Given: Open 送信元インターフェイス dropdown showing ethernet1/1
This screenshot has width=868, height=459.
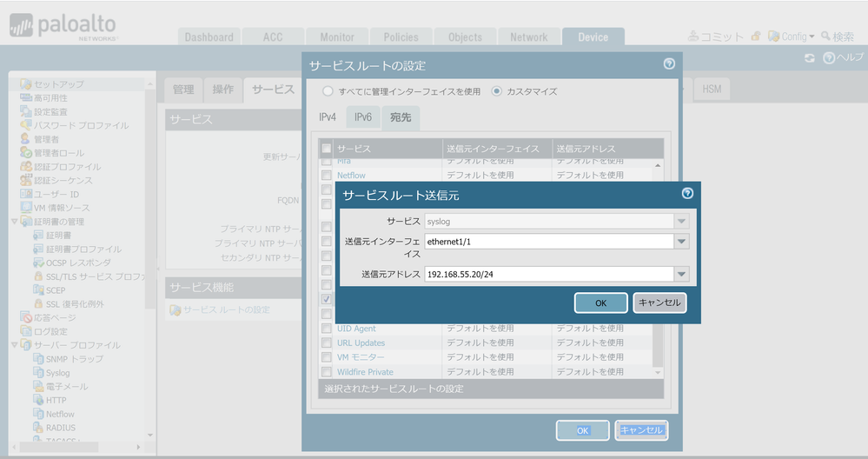Looking at the screenshot, I should 681,242.
